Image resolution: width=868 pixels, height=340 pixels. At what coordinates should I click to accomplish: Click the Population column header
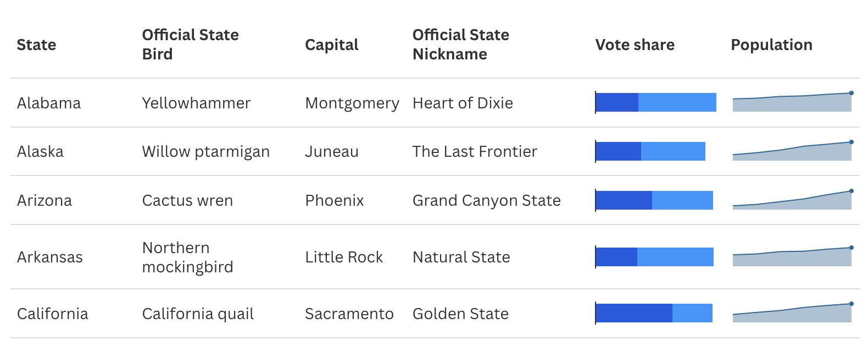pyautogui.click(x=771, y=45)
